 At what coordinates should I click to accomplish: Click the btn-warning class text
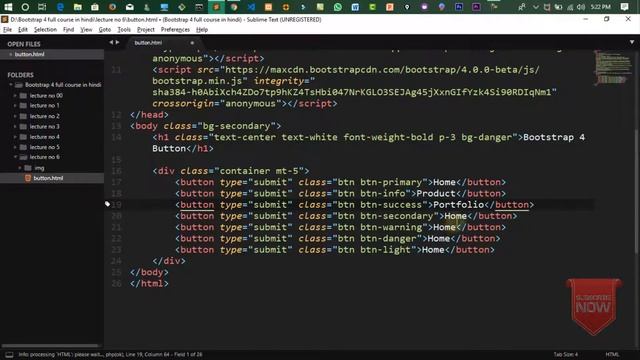[391, 227]
